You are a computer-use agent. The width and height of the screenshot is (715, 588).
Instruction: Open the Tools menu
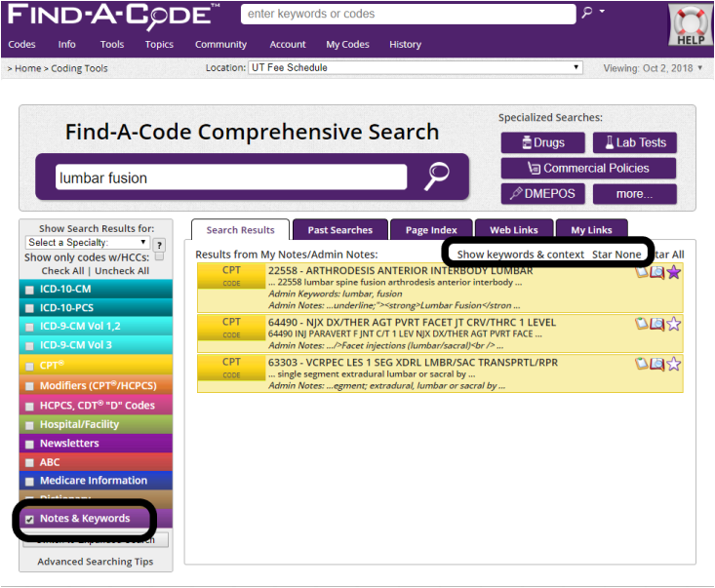click(x=112, y=44)
